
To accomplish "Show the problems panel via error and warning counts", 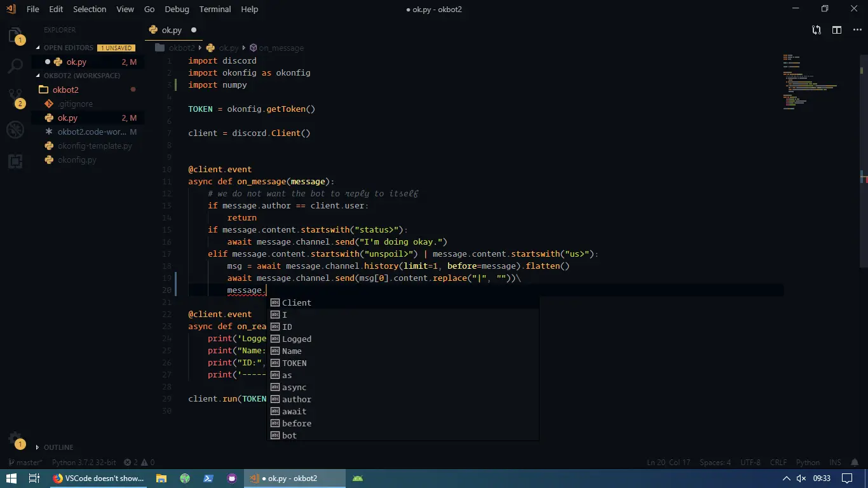I will [139, 463].
